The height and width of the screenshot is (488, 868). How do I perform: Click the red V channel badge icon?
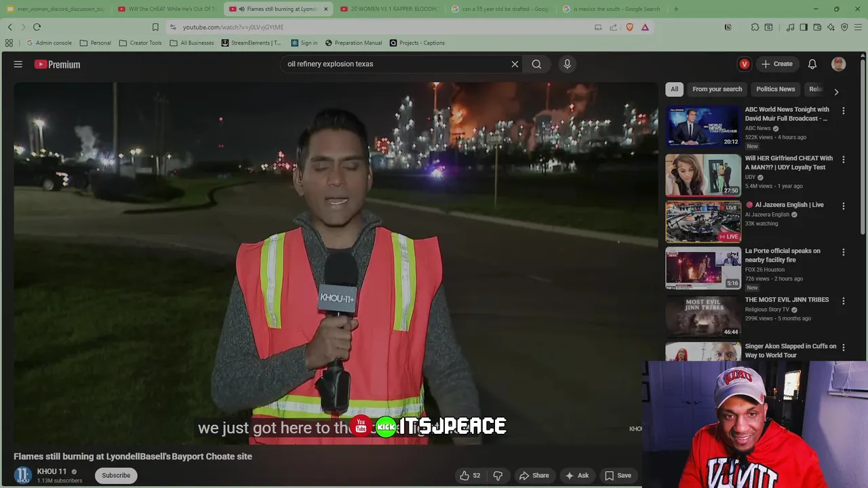745,64
